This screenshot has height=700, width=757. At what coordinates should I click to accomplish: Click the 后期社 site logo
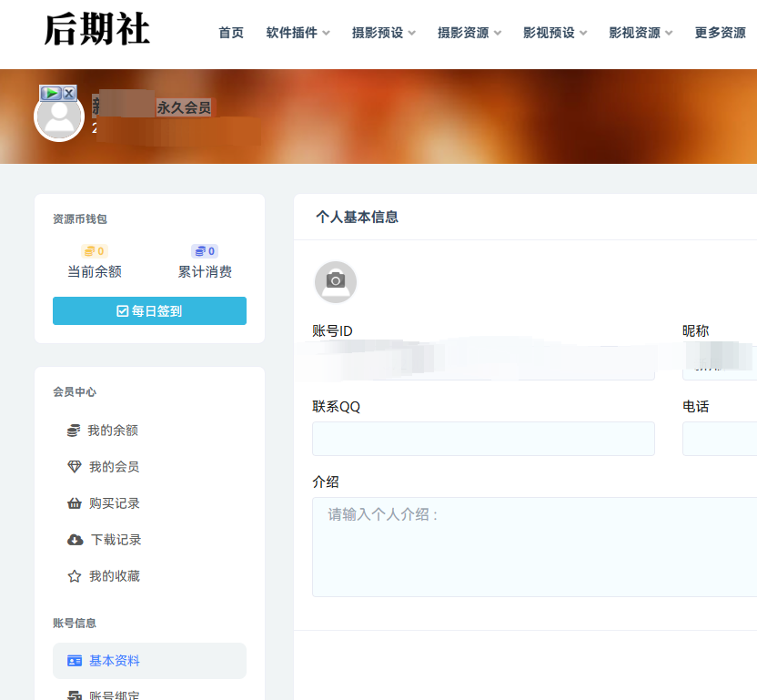tap(97, 29)
